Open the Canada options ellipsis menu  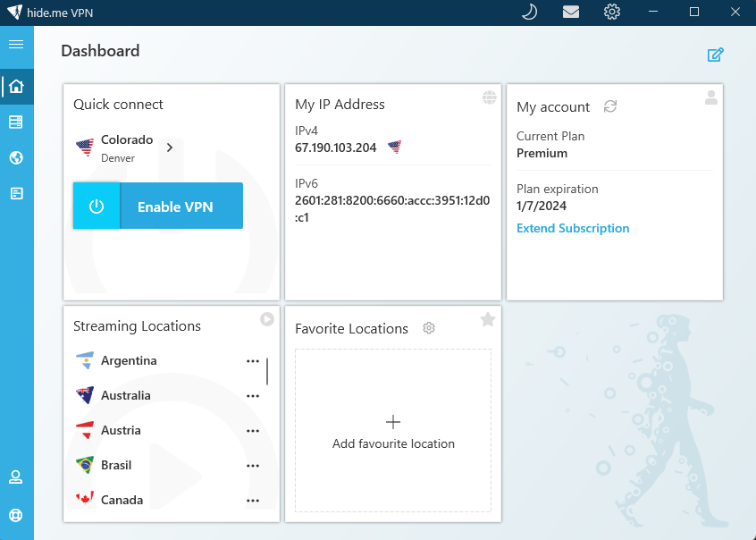point(253,500)
